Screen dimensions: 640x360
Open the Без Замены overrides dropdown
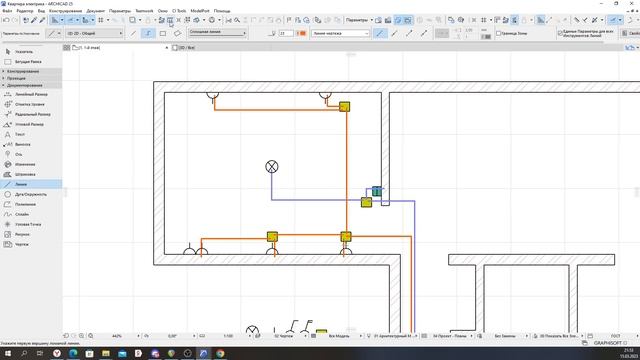pyautogui.click(x=505, y=336)
